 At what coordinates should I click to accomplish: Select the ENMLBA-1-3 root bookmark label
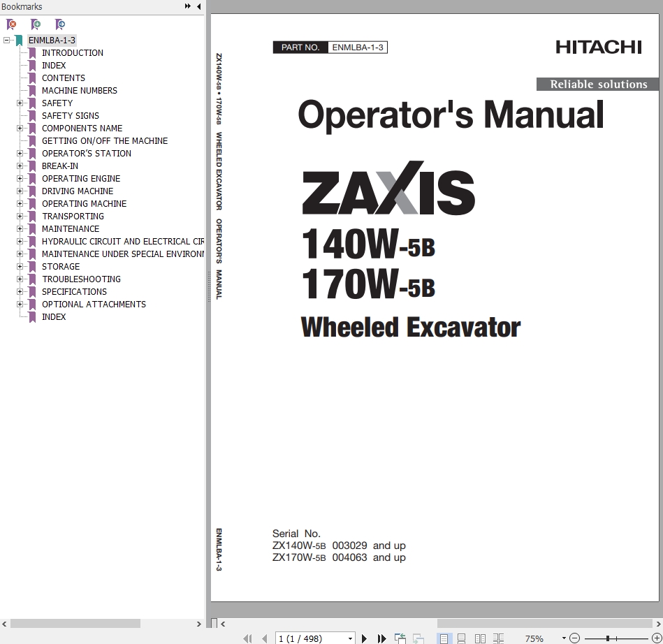(x=52, y=41)
